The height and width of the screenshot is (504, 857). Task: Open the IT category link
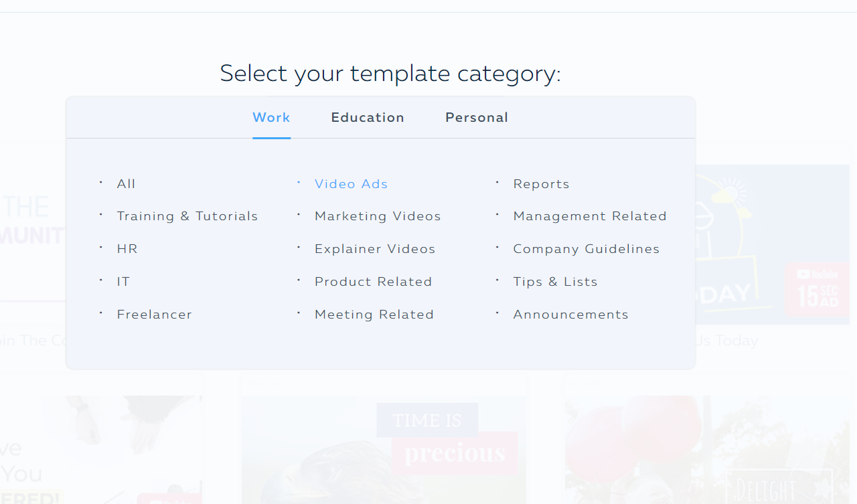(x=123, y=282)
